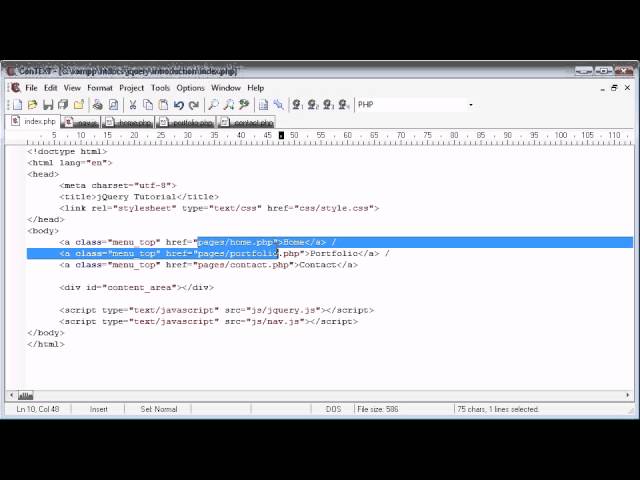The height and width of the screenshot is (480, 640).
Task: Minimize the inner document window
Action: pyautogui.click(x=602, y=89)
